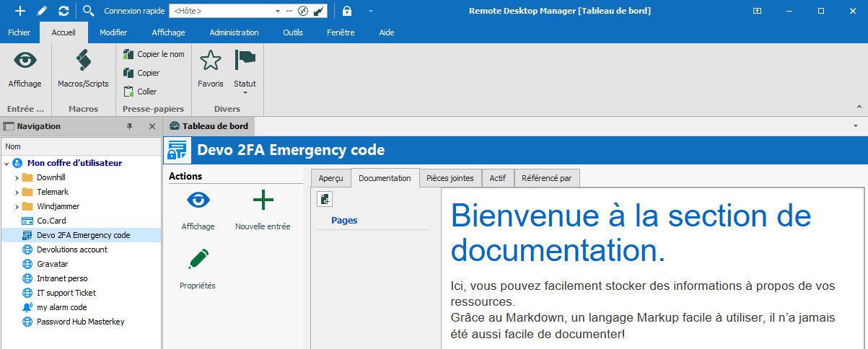Viewport: 868px width, 349px height.
Task: Click the add page icon above Pages
Action: [325, 200]
